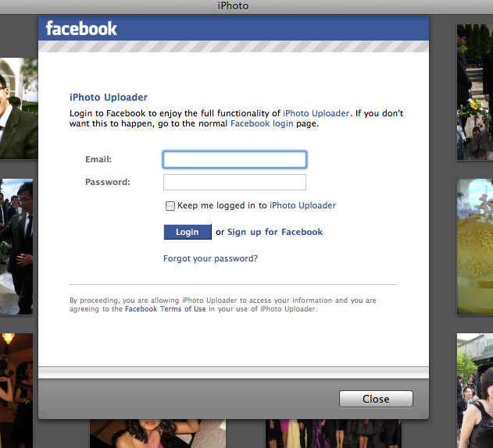Click the facebook logo in the header

tap(81, 29)
